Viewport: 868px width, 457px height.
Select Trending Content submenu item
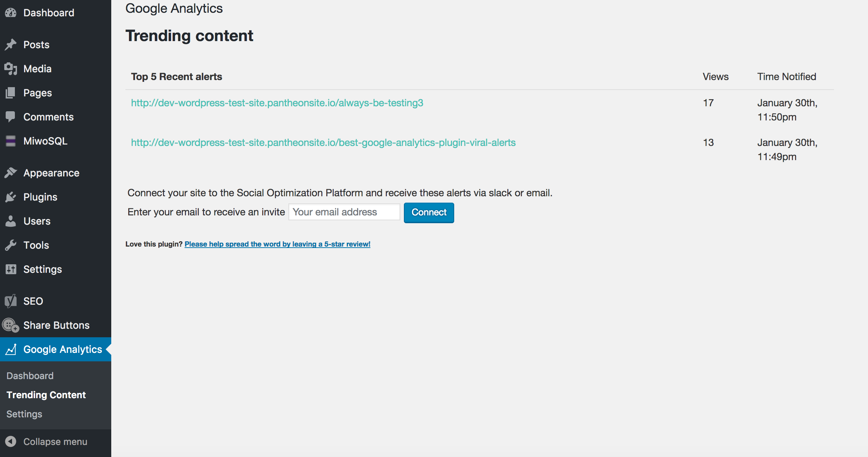46,395
